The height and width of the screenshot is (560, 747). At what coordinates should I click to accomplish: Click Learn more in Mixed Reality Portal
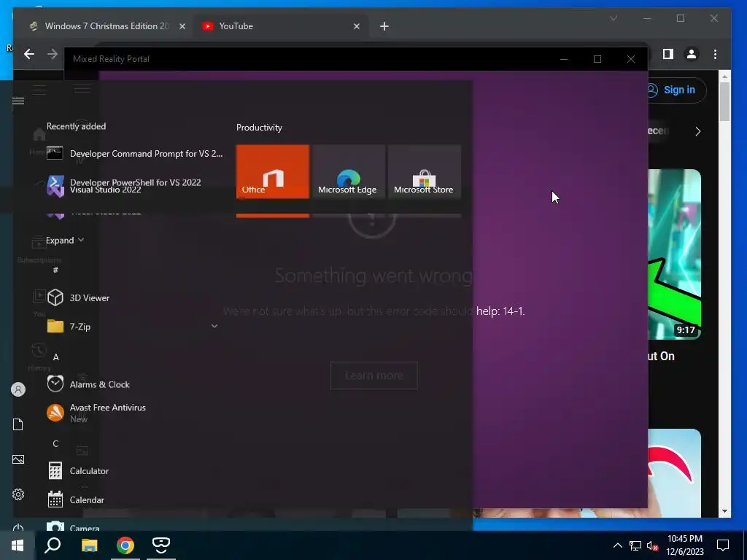point(374,376)
